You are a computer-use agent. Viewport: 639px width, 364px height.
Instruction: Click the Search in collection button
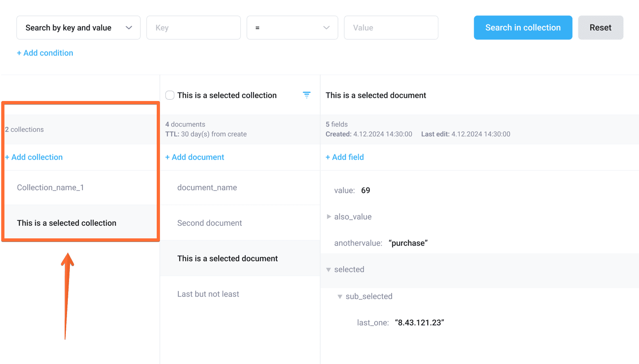point(523,28)
